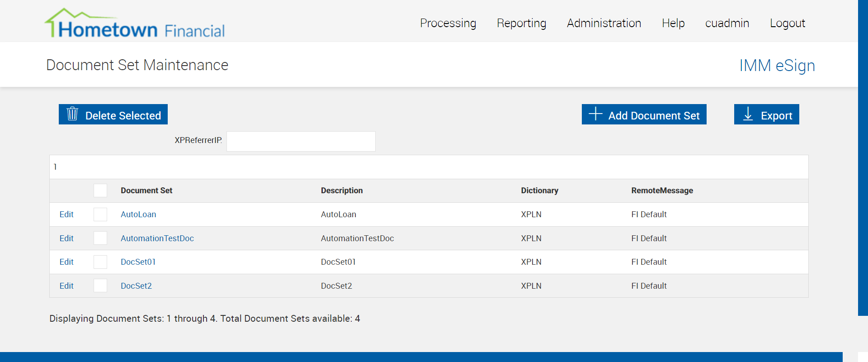Click the download arrow icon on Export

coord(748,114)
